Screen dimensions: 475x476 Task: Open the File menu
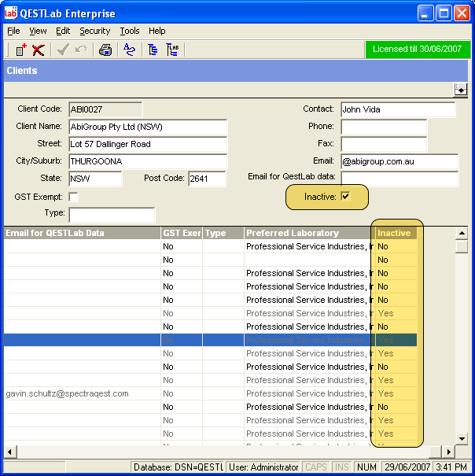13,31
